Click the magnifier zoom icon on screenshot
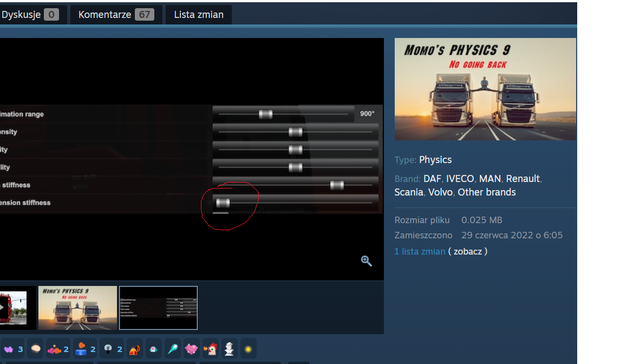Viewport: 640px width, 364px height. coord(366,261)
